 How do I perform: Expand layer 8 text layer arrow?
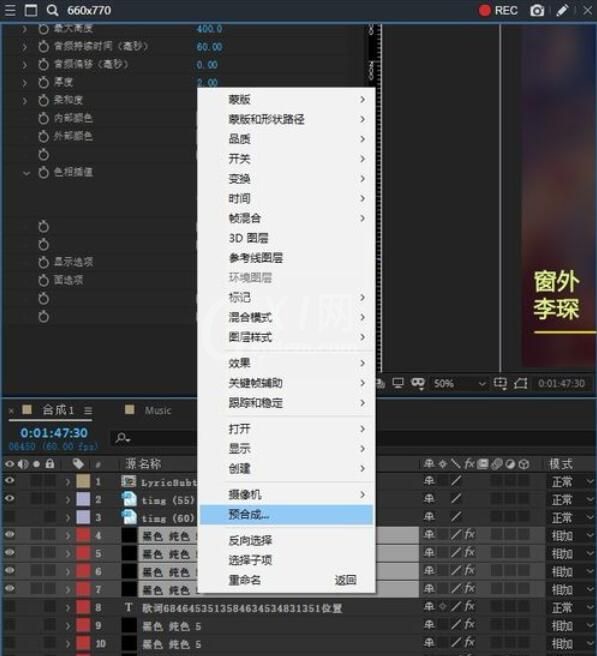click(67, 607)
